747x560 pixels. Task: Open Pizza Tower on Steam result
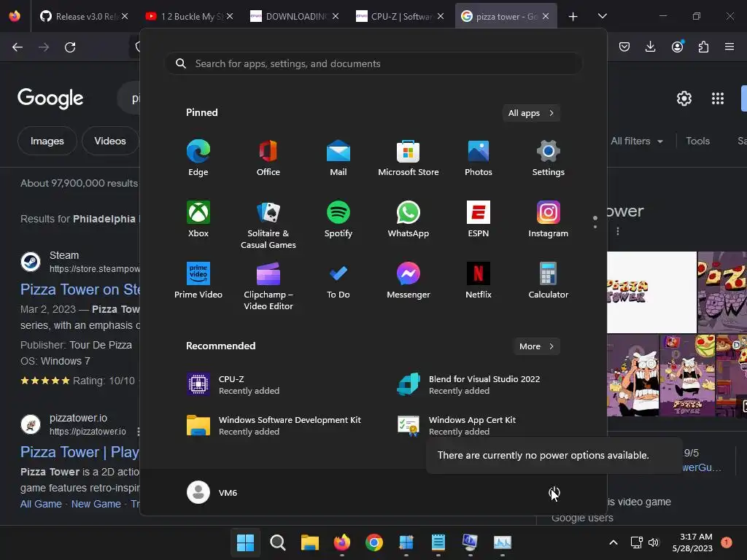click(x=80, y=289)
